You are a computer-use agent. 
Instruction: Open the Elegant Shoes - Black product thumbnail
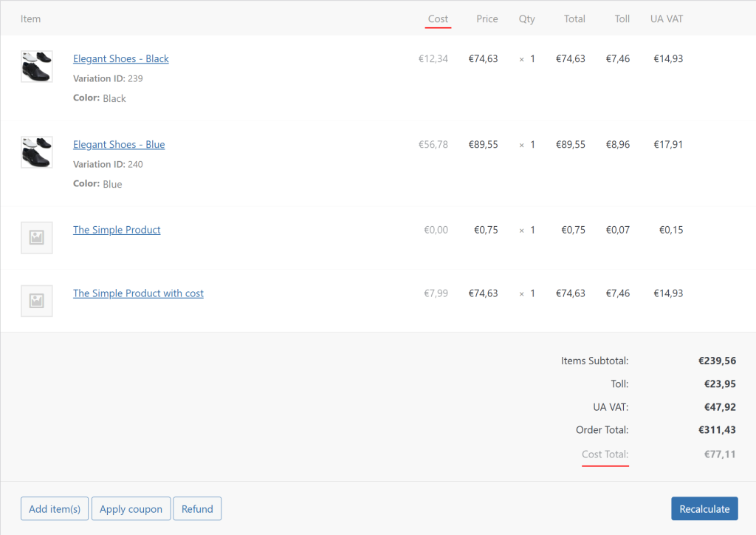click(37, 67)
